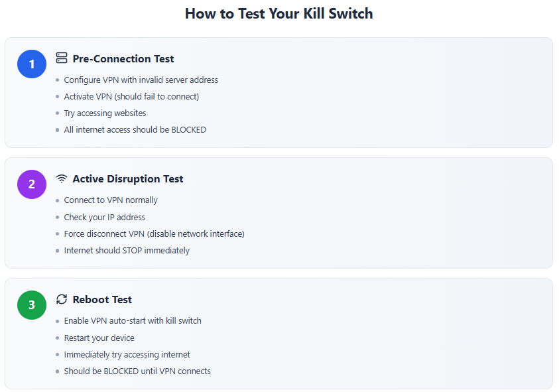The width and height of the screenshot is (559, 392).
Task: Click "All internet access should be BLOCKED"
Action: 135,129
